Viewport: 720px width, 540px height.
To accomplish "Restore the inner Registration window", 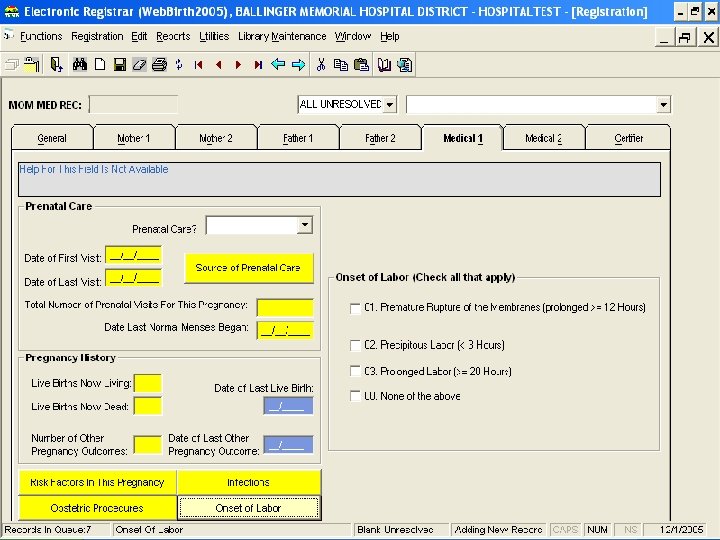I will (x=685, y=37).
